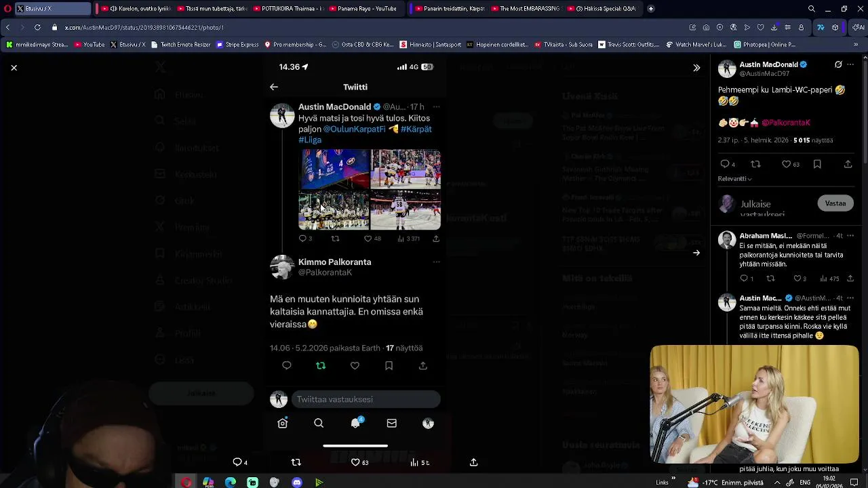Screen dimensions: 868x488
Task: Switch to Panama Rayo - YouTube tab
Action: [363, 9]
